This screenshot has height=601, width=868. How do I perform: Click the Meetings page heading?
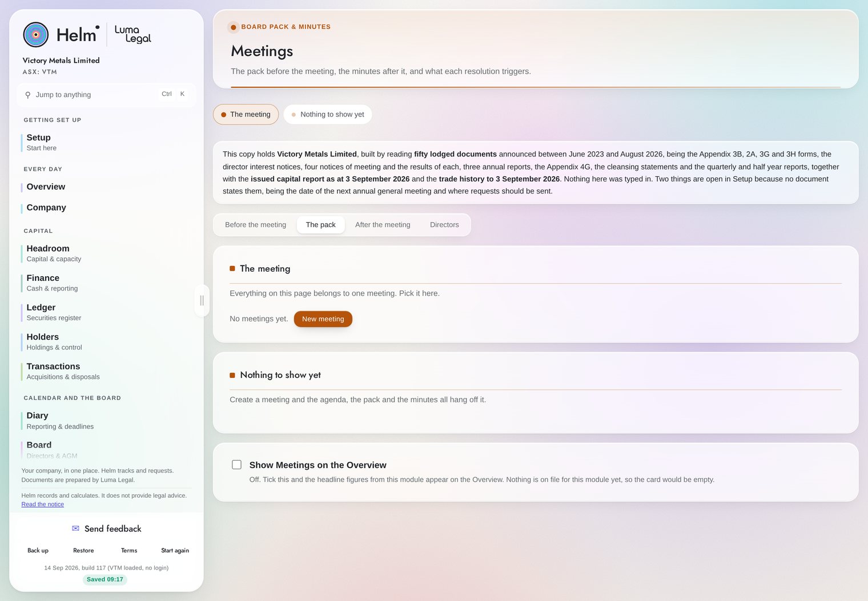(262, 51)
